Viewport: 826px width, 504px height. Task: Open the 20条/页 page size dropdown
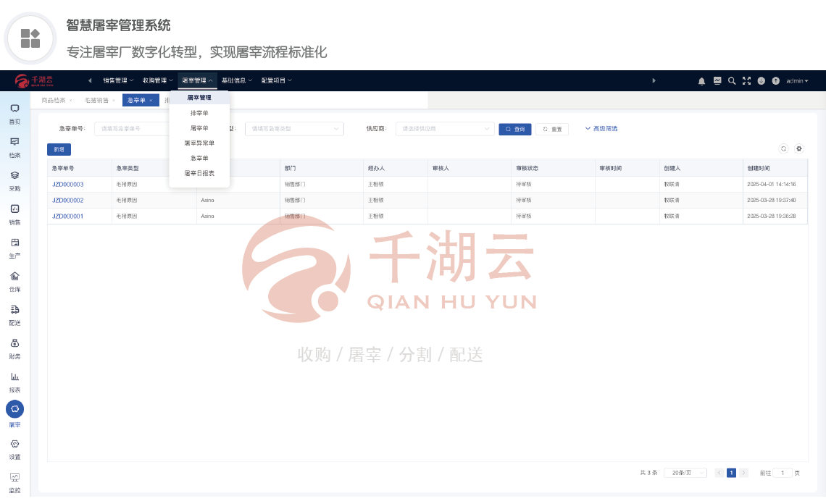point(685,473)
